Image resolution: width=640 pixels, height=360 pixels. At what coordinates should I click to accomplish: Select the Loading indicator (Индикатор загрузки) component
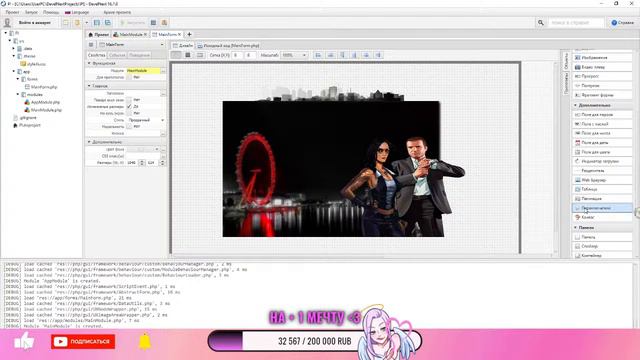[602, 161]
